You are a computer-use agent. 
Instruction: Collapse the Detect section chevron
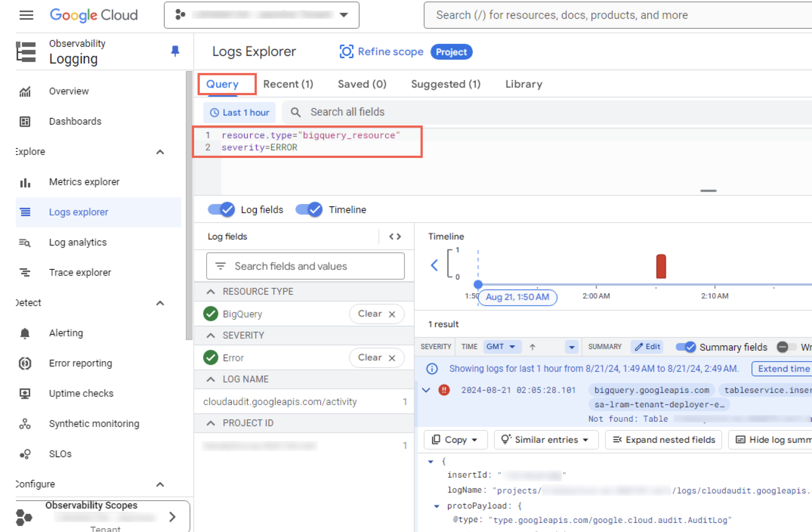click(160, 303)
